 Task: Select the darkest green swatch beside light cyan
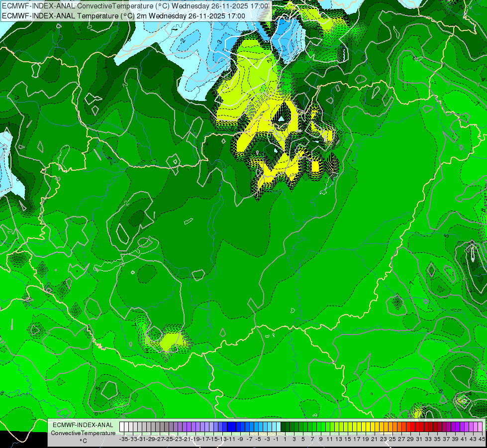(x=283, y=427)
